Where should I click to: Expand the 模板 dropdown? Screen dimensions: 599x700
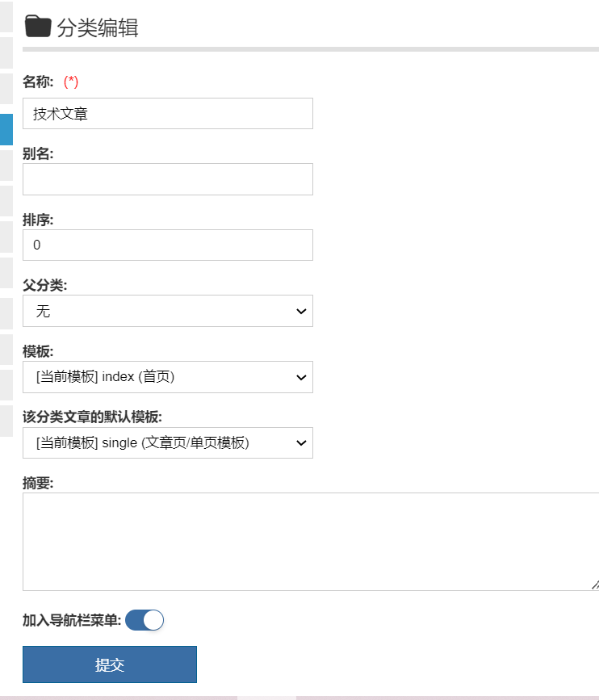click(x=167, y=377)
